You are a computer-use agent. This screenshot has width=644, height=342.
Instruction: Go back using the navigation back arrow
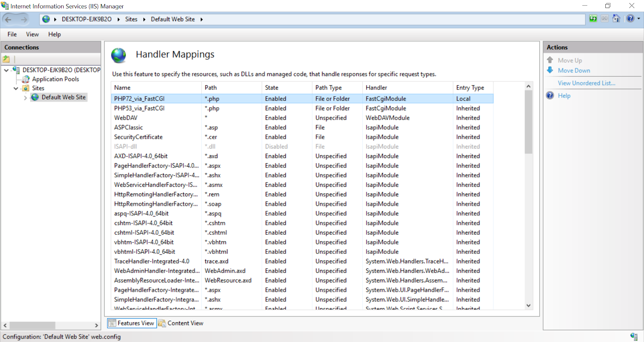(x=8, y=19)
